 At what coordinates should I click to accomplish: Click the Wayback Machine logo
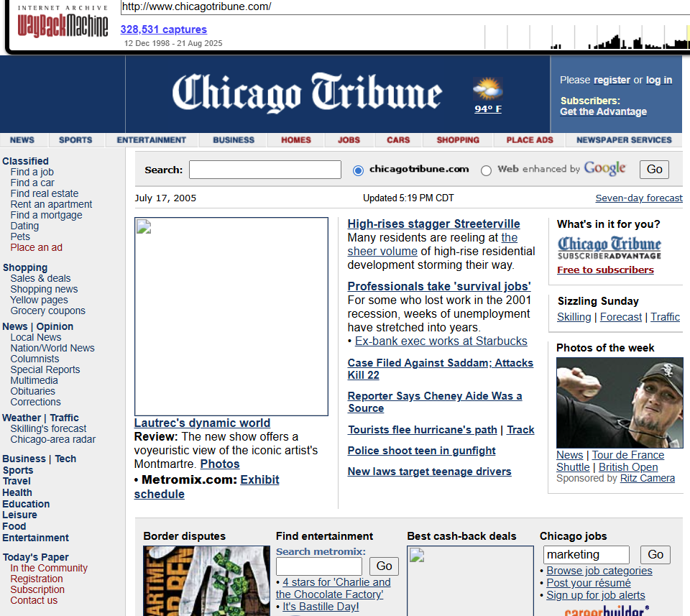tap(62, 22)
